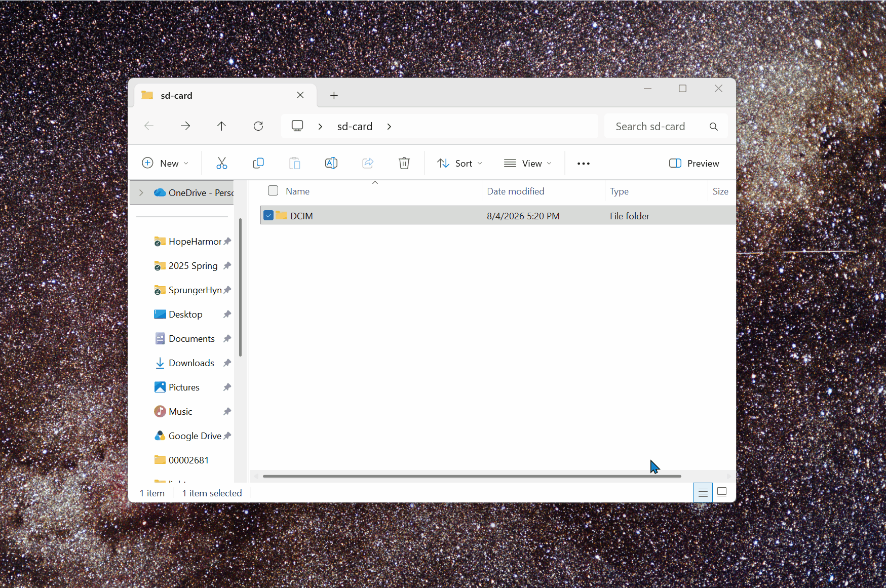Click the sidebar vertical scrollbar

pos(240,287)
